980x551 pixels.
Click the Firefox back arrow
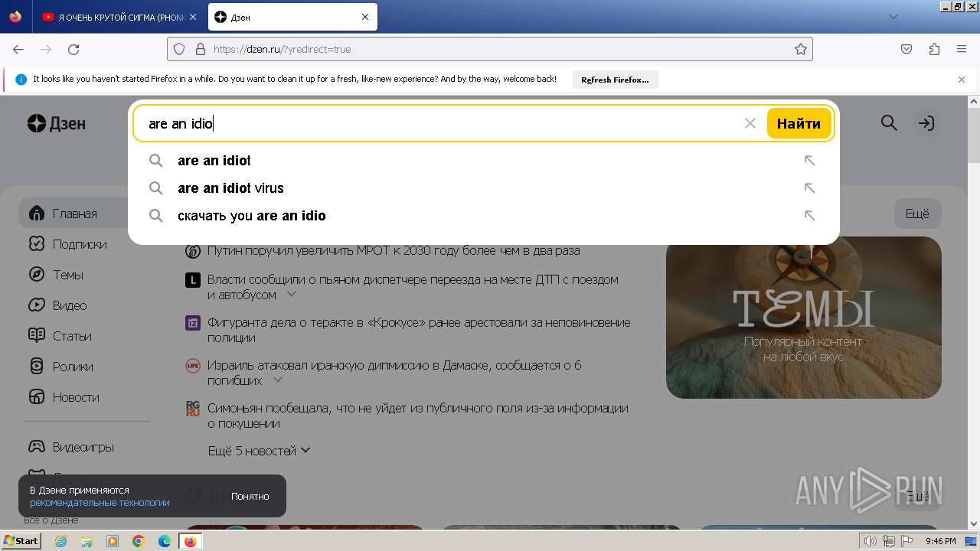[x=18, y=49]
